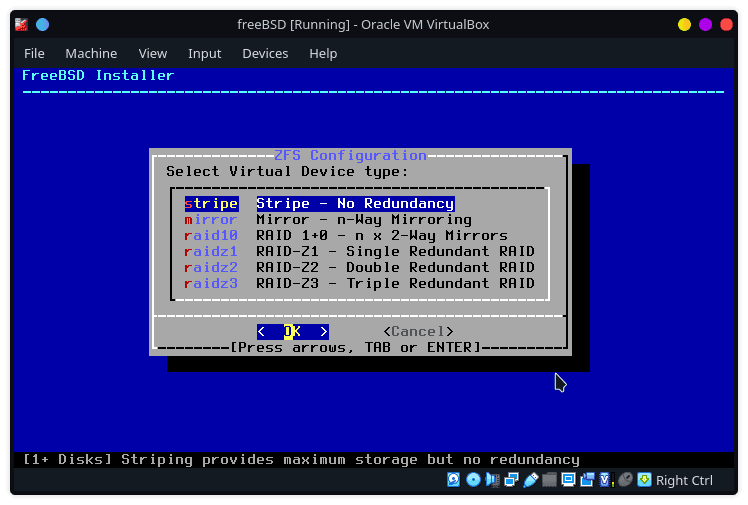Choose raidz2 Double Redundant RAID
The image size is (748, 505).
[x=359, y=268]
